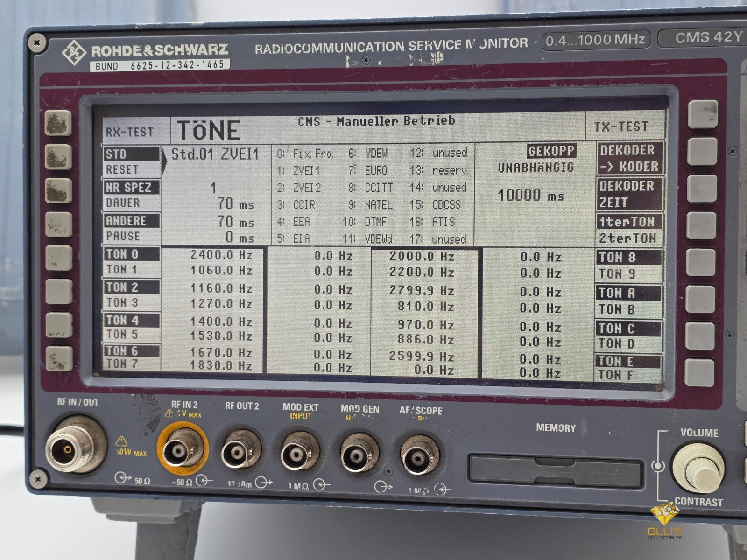Select the ANDERE label on screen
Image resolution: width=747 pixels, height=560 pixels.
click(132, 220)
